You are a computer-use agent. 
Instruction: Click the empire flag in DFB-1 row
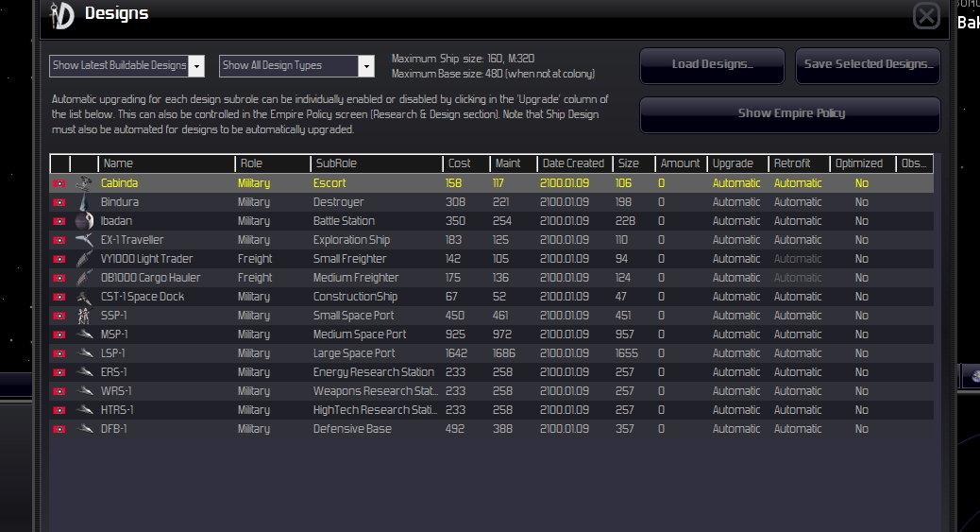click(59, 429)
